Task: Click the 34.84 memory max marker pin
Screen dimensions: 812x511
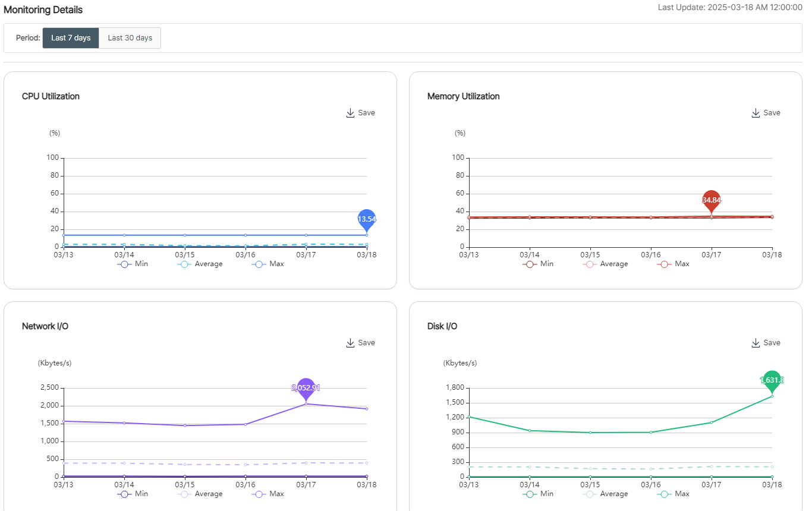Action: [712, 201]
